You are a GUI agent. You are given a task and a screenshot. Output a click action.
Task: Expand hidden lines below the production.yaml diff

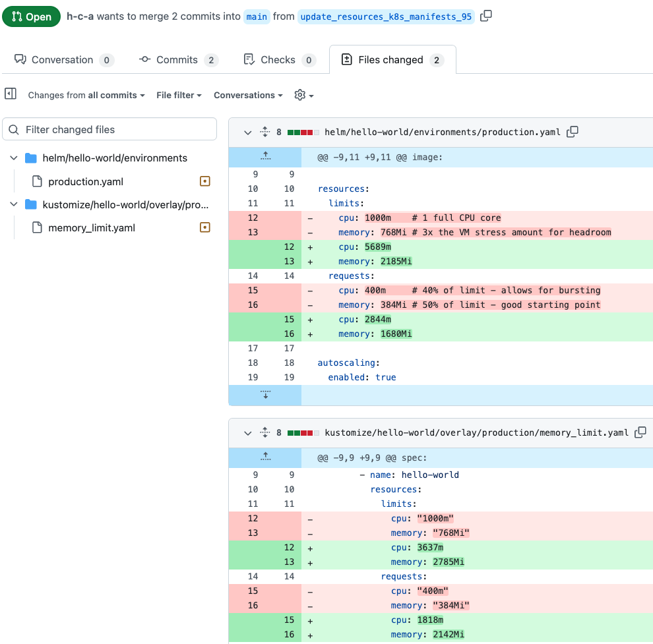click(x=265, y=394)
